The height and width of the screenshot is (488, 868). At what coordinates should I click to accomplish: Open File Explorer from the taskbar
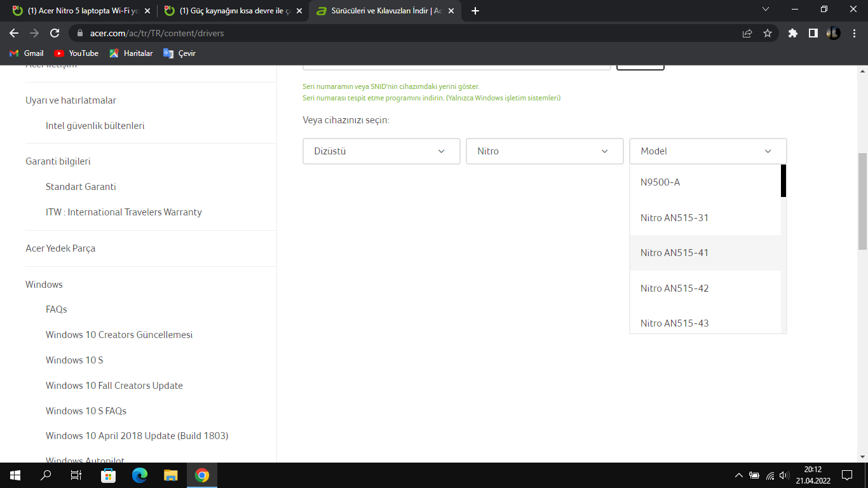pos(171,475)
